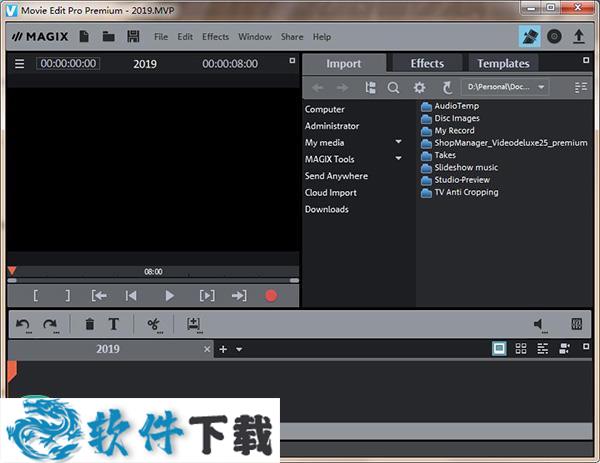Click the 00:00:00:00 timecode field

pyautogui.click(x=68, y=64)
